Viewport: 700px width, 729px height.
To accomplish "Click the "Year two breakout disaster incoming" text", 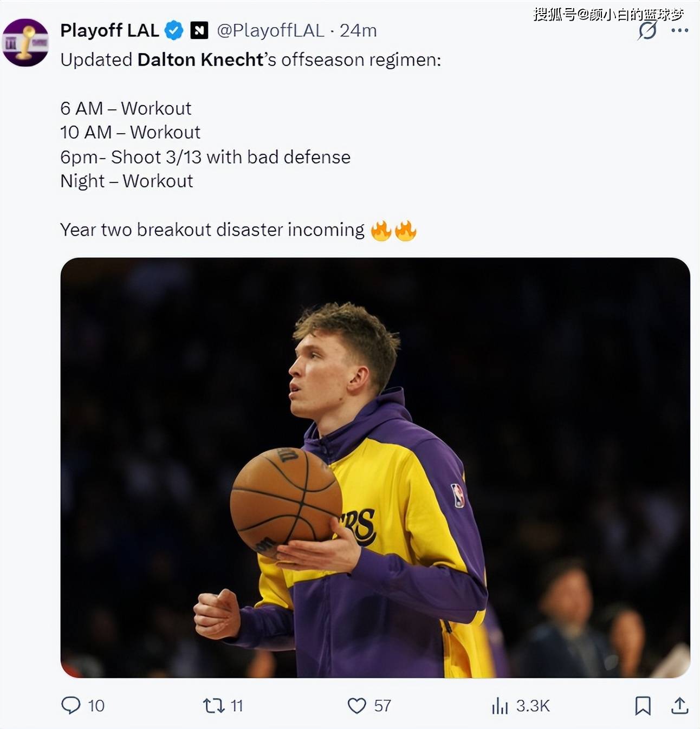I will click(212, 230).
